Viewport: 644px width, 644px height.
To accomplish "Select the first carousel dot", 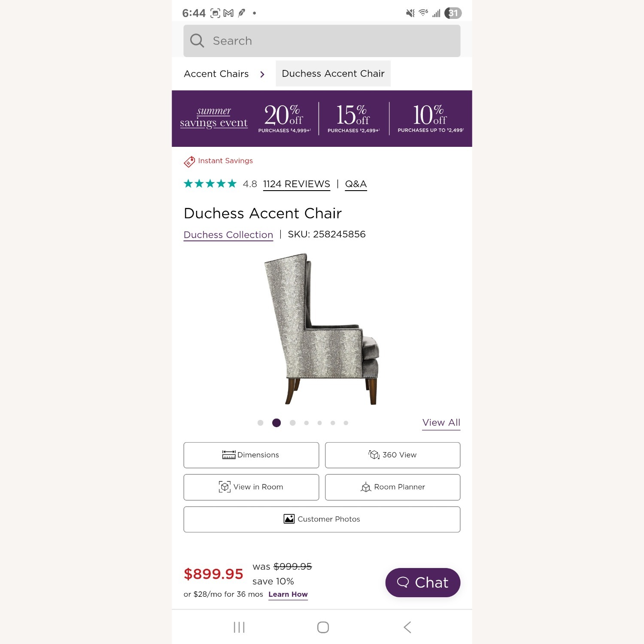I will point(261,422).
